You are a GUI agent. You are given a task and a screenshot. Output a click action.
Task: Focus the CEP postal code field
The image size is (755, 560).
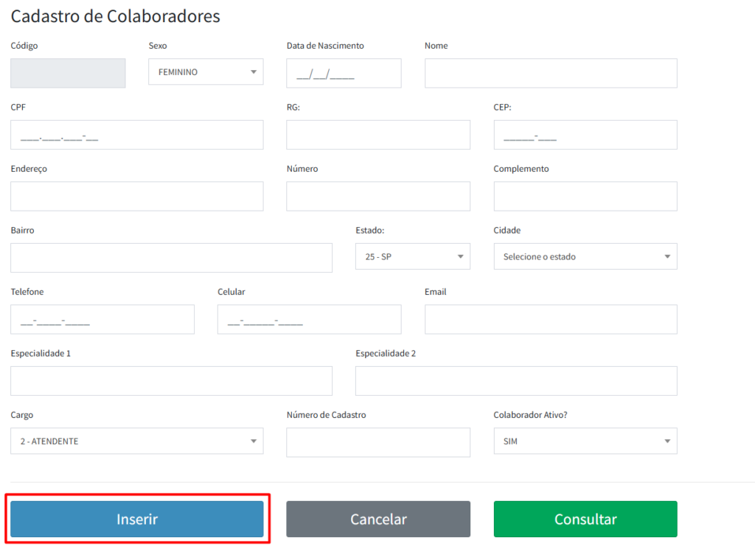[x=585, y=135]
